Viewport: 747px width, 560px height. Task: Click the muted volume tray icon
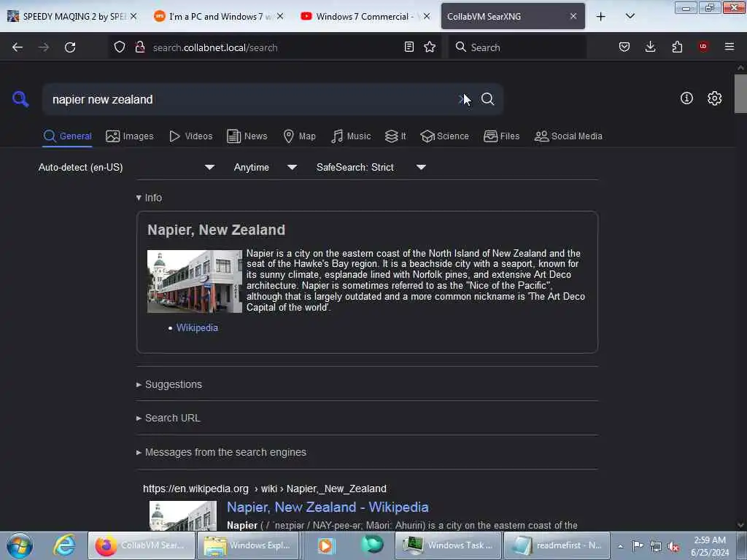673,546
